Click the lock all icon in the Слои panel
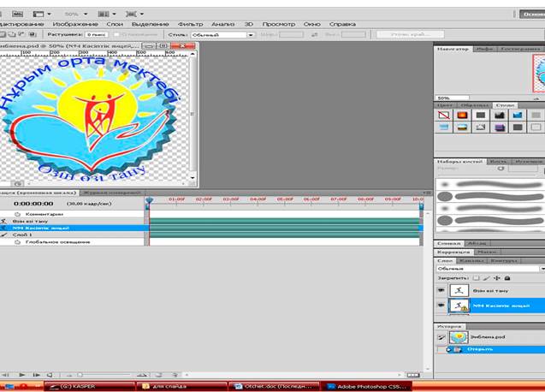545x392 pixels. 507,278
